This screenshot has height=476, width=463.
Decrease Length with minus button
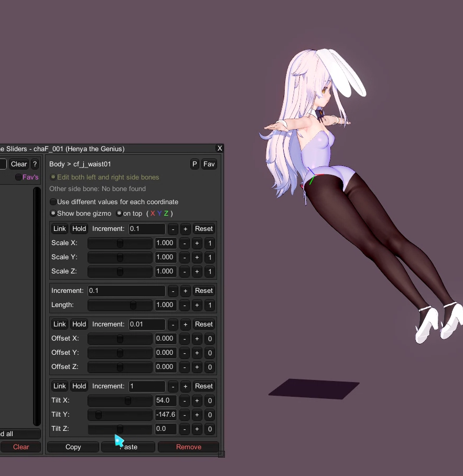pos(185,305)
